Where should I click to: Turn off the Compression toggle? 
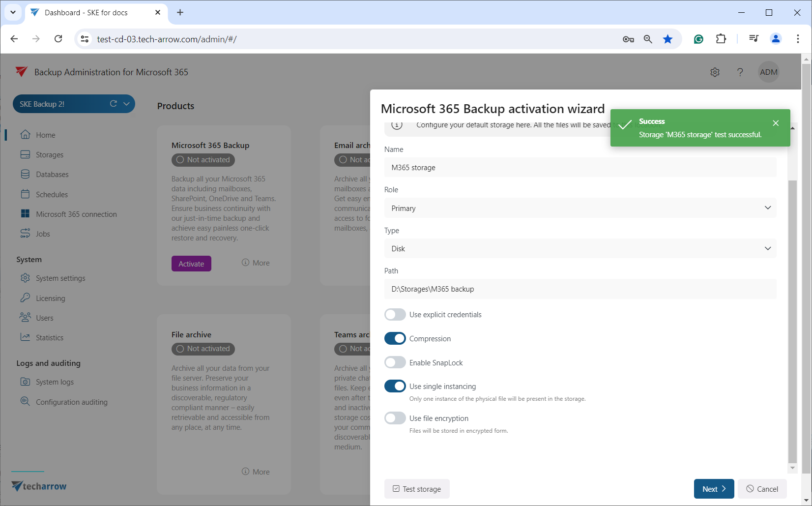pyautogui.click(x=395, y=339)
